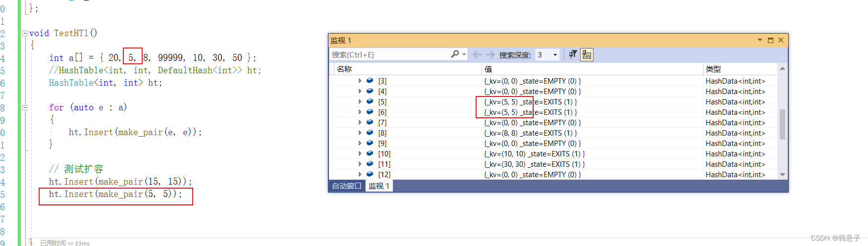The image size is (868, 246).
Task: Switch to the 监视 1 tab at bottom
Action: (x=379, y=186)
